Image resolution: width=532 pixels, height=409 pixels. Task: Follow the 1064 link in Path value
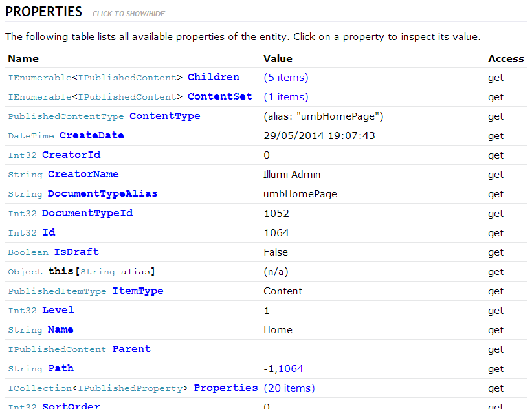point(291,369)
